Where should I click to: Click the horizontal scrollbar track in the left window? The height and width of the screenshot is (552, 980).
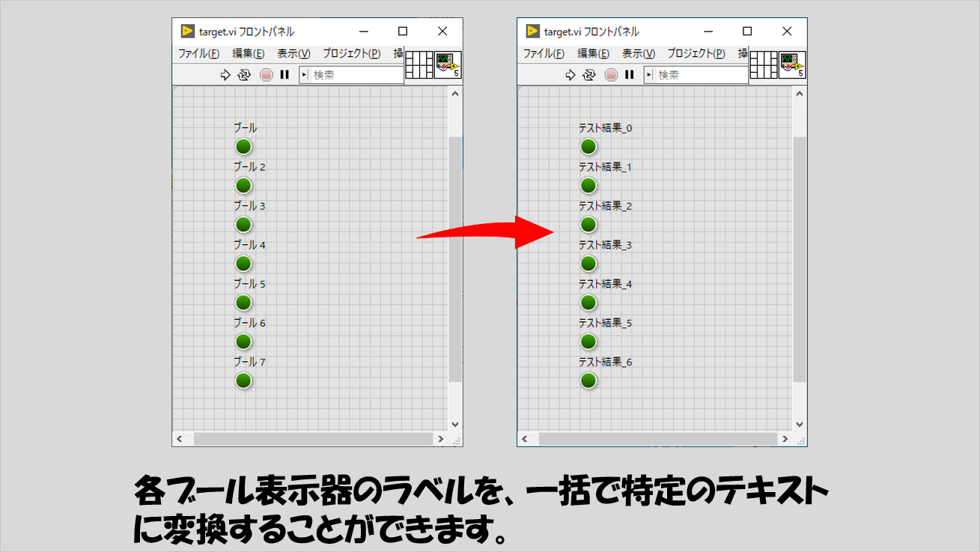tap(314, 439)
